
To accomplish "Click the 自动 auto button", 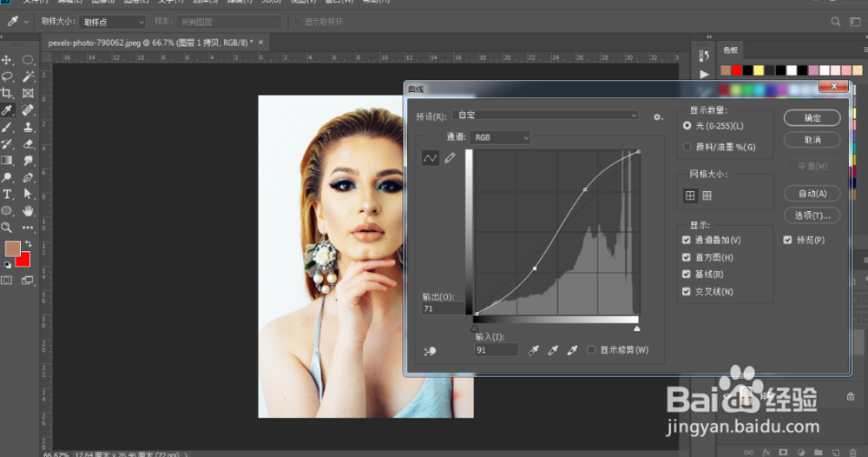I will [x=812, y=194].
